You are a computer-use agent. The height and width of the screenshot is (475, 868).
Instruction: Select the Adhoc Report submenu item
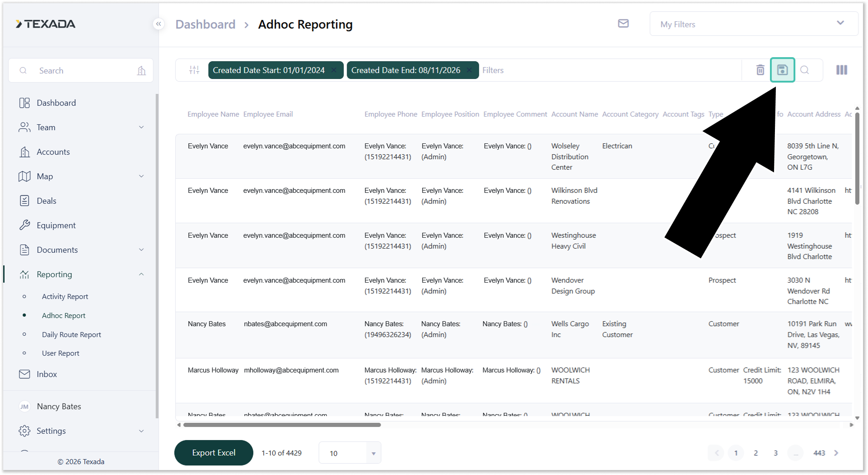click(64, 316)
